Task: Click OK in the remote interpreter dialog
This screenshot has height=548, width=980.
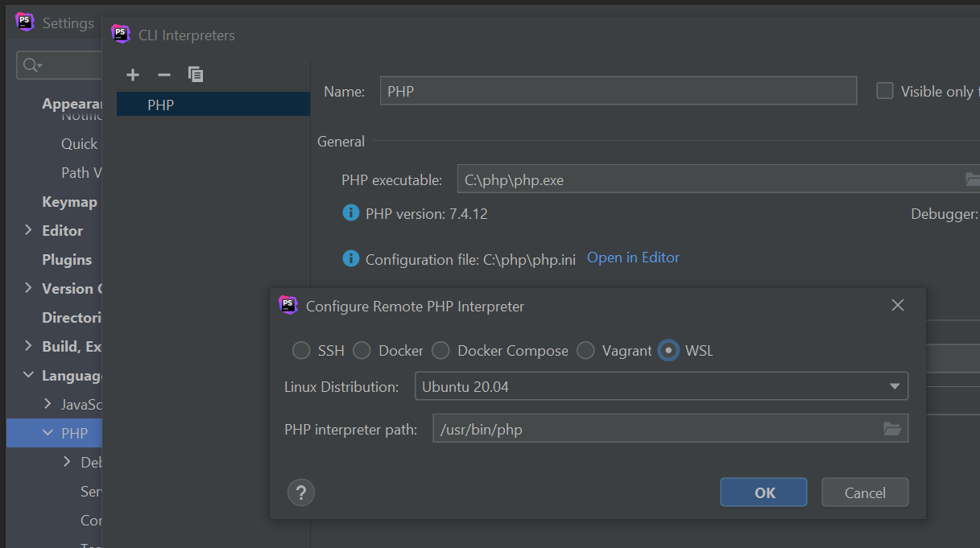Action: [763, 492]
